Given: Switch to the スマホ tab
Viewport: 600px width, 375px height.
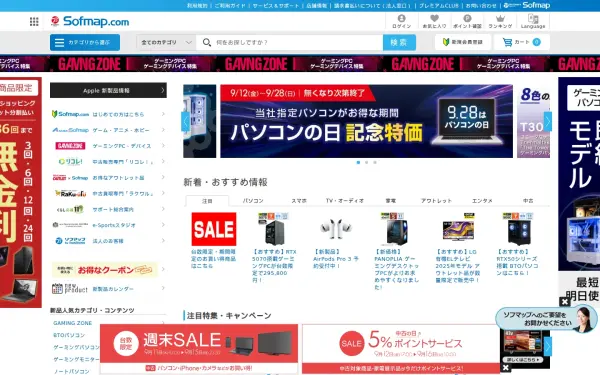Looking at the screenshot, I should point(299,201).
